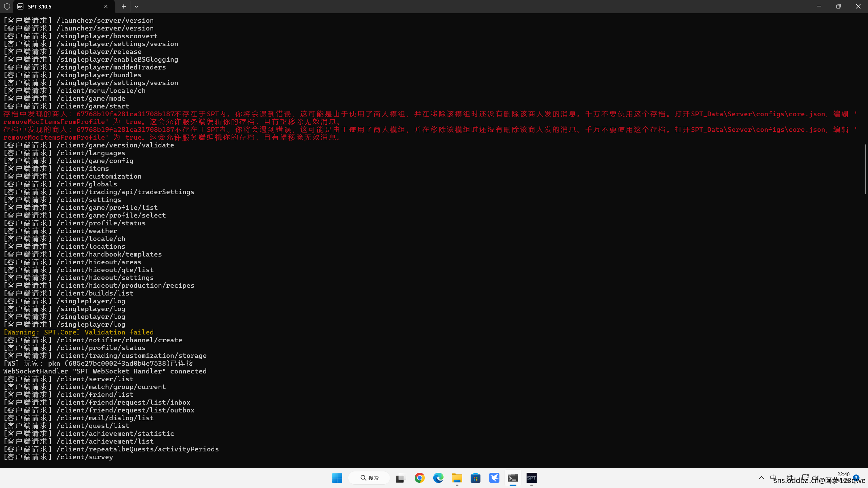Click the '/singleplayer/enableBSGlogging' log line
This screenshot has height=488, width=868.
(x=91, y=59)
